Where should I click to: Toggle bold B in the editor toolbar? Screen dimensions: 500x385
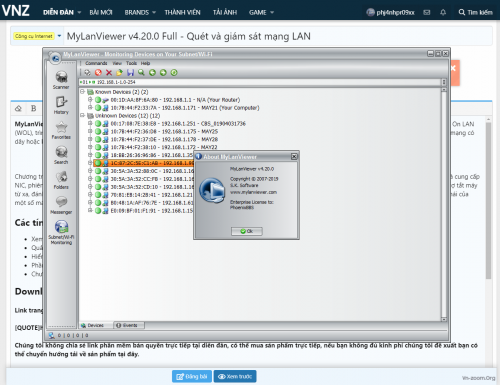click(x=34, y=108)
